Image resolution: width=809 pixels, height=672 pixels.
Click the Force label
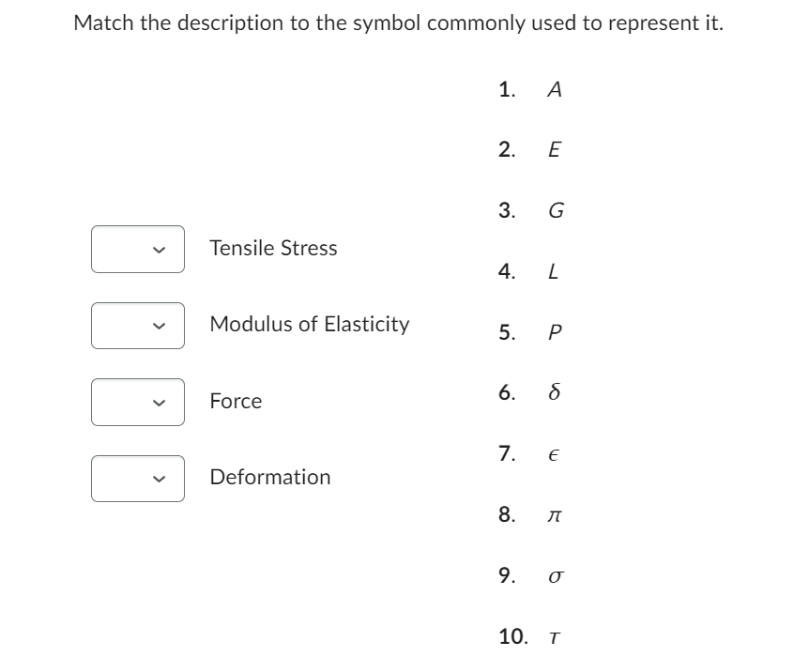pos(236,401)
